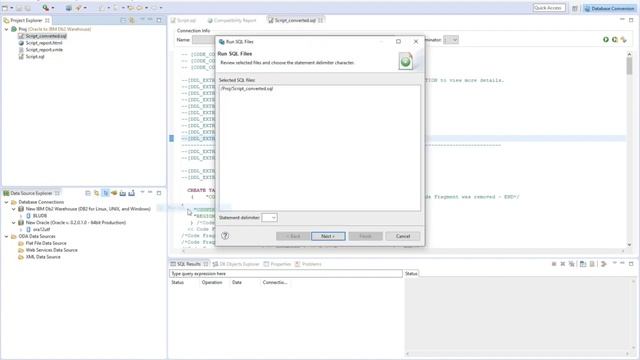Click the remove all results icon in SQL Results
This screenshot has height=360, width=640.
pyautogui.click(x=571, y=264)
